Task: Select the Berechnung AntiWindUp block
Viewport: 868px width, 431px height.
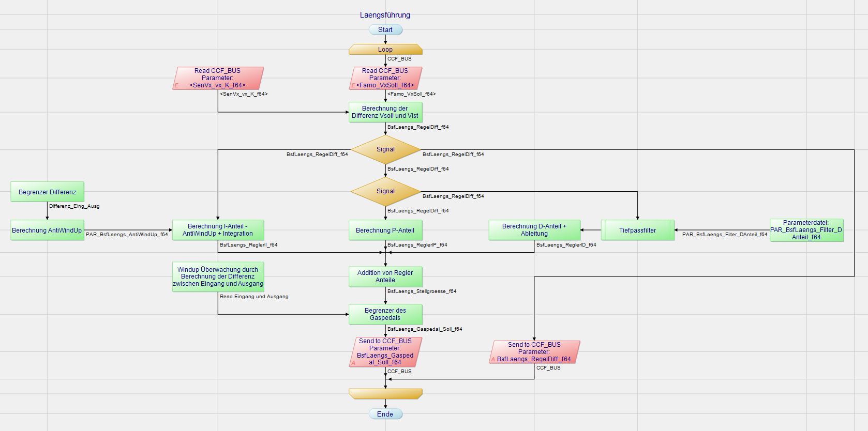Action: point(47,230)
